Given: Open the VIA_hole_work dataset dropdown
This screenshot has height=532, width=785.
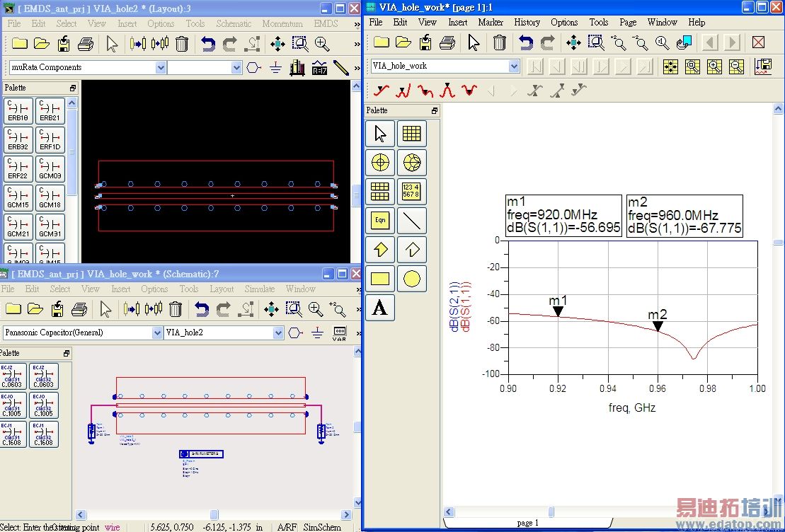Looking at the screenshot, I should 514,66.
